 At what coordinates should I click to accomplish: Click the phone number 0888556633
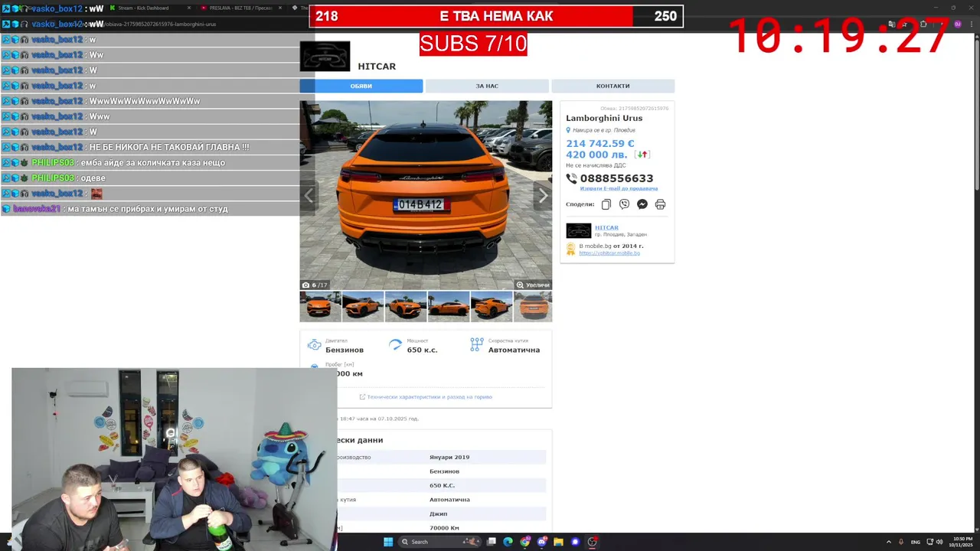[616, 178]
